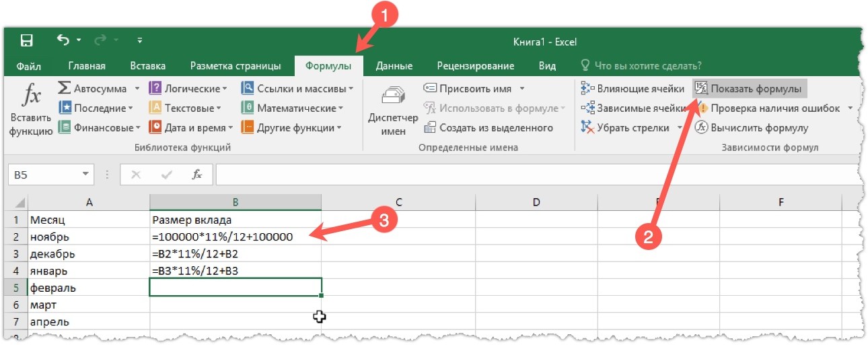Image resolution: width=868 pixels, height=345 pixels.
Task: Click Зависимые ячейки trace button
Action: point(632,108)
